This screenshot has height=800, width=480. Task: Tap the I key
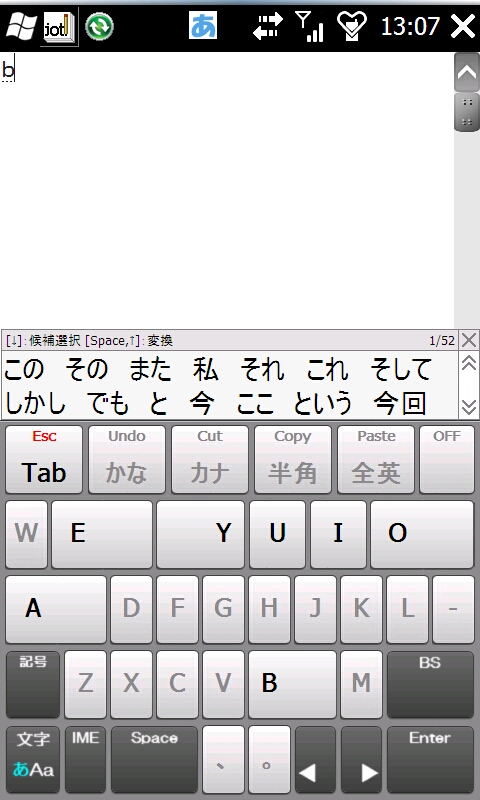[x=338, y=534]
